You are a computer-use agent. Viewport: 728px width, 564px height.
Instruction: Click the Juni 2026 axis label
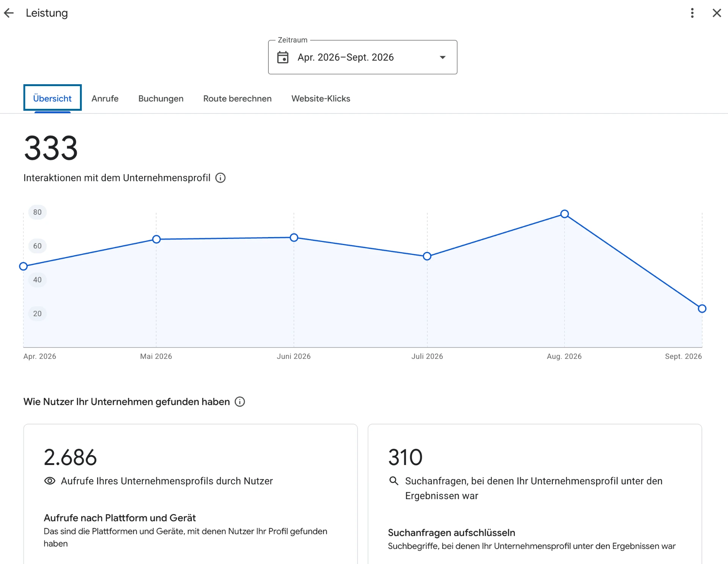click(x=294, y=357)
